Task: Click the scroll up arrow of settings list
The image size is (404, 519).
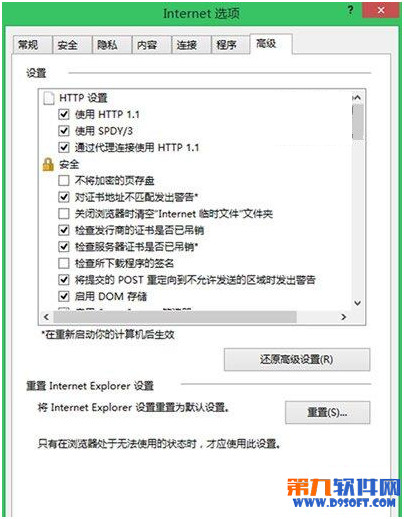Action: point(357,98)
